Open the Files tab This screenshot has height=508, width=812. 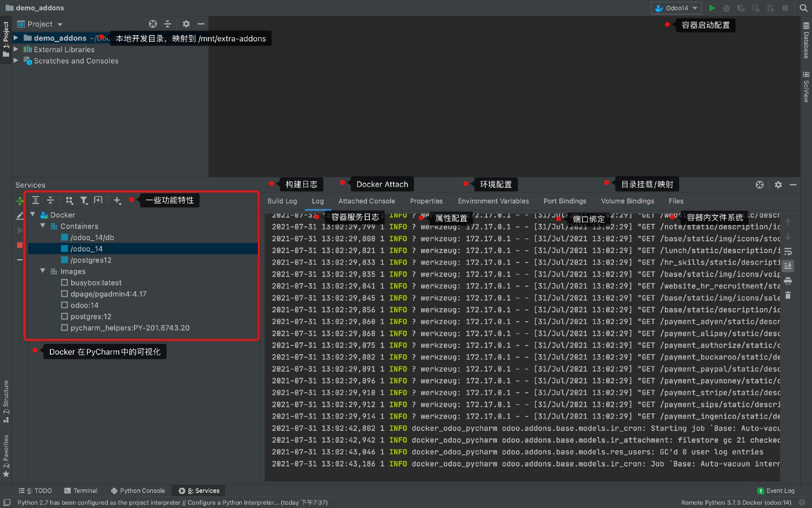[x=676, y=201]
